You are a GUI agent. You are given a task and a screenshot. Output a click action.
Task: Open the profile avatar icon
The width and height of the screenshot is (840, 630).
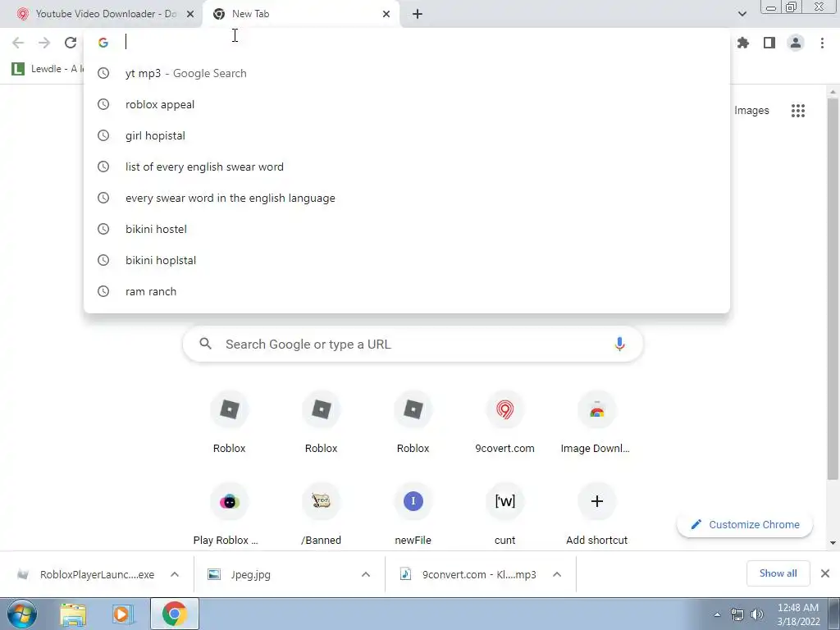click(796, 43)
